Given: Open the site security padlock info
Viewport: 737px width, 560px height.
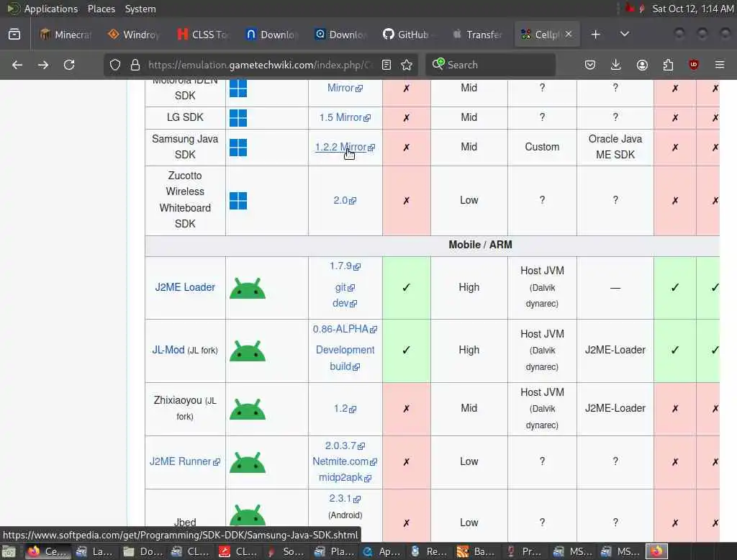Looking at the screenshot, I should pos(135,65).
